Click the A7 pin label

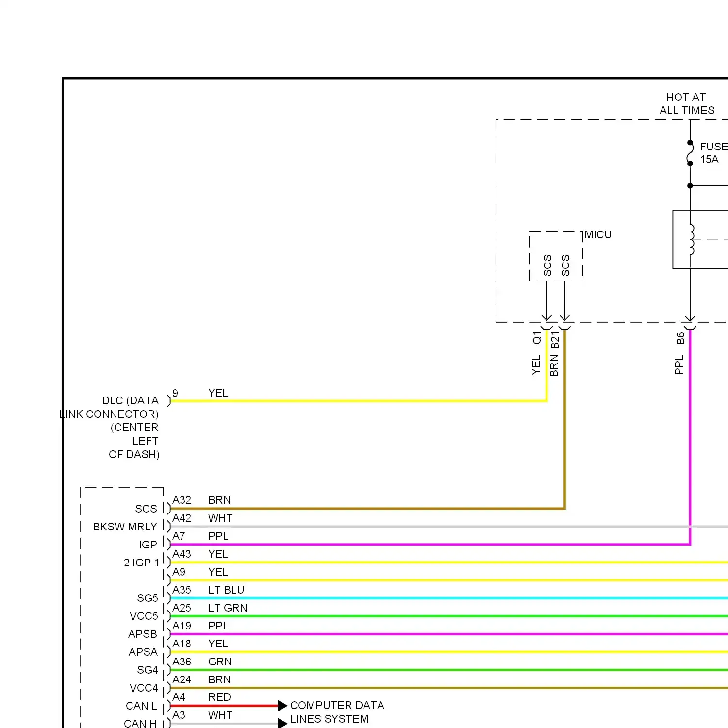(x=179, y=536)
